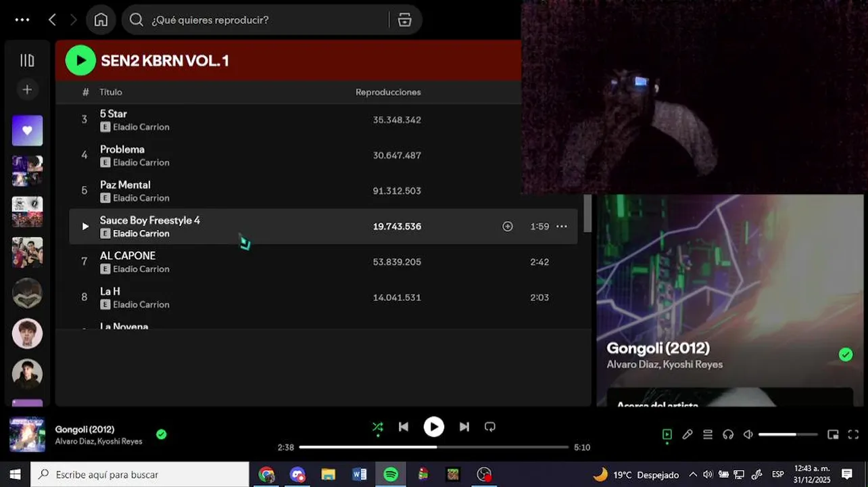Open the play queue
The width and height of the screenshot is (868, 487).
(708, 434)
